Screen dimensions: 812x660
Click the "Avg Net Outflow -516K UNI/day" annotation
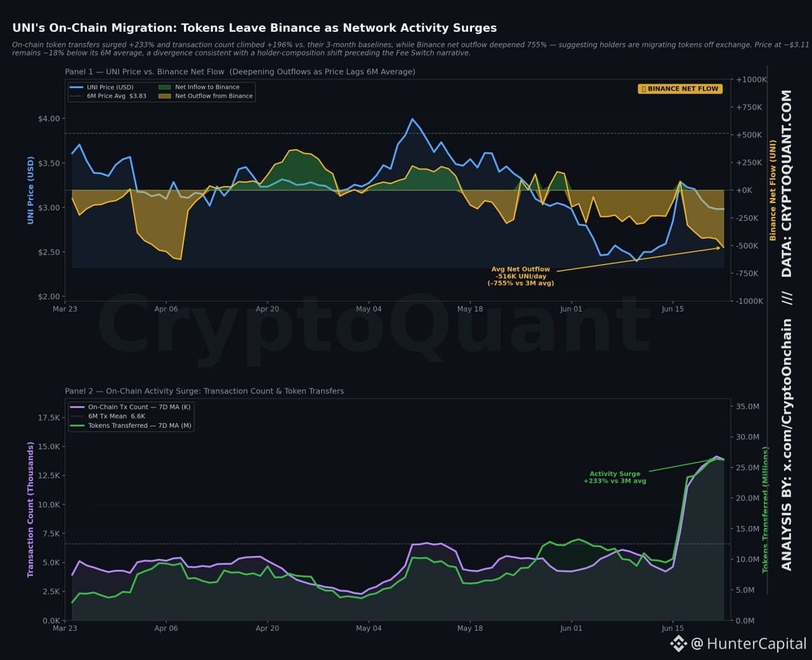click(x=521, y=276)
